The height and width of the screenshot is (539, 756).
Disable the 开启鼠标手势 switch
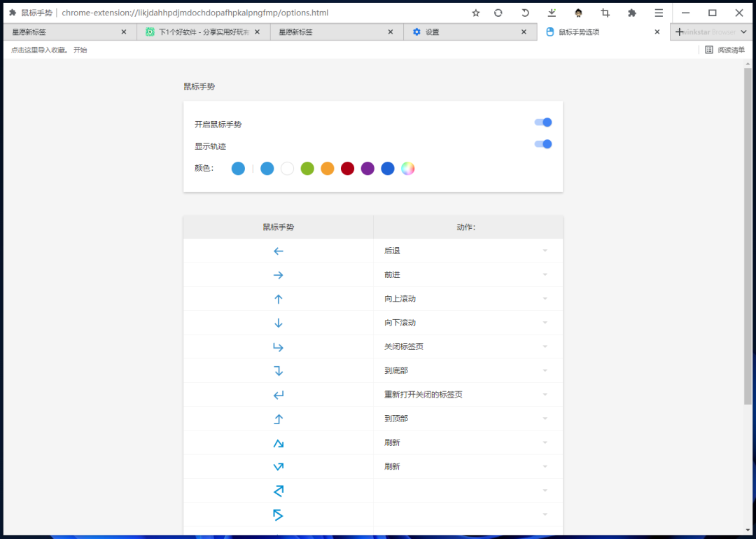[x=542, y=122]
